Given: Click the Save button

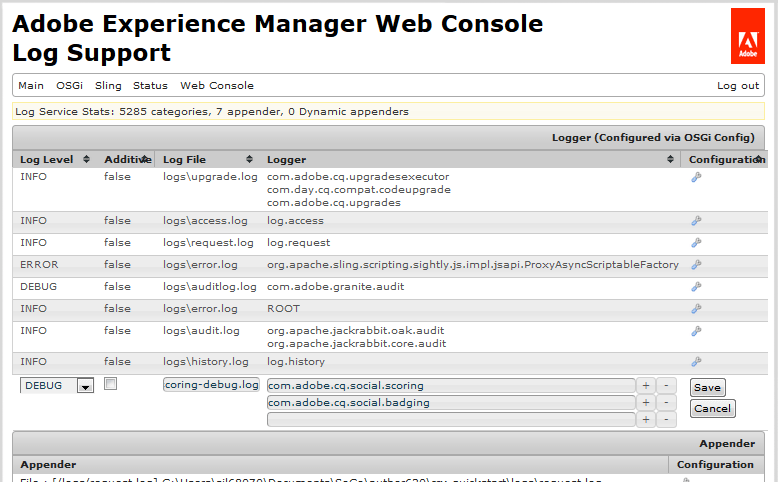Looking at the screenshot, I should click(x=707, y=388).
